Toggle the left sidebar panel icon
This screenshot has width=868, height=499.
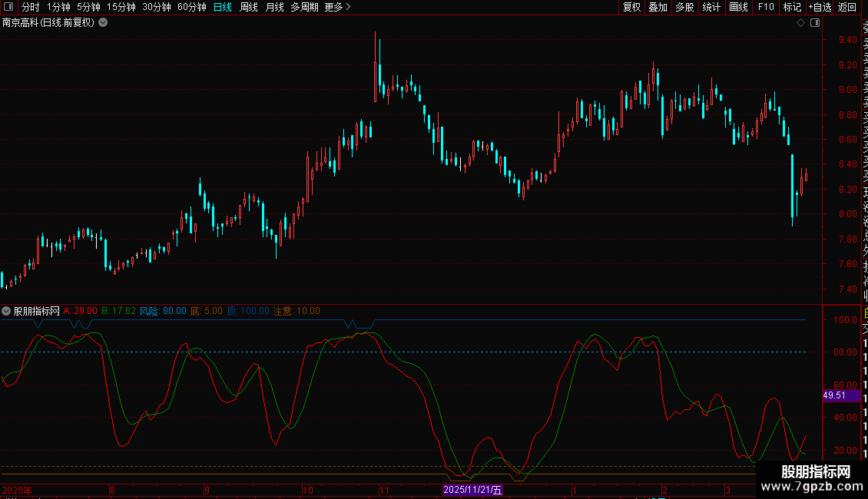[x=8, y=7]
